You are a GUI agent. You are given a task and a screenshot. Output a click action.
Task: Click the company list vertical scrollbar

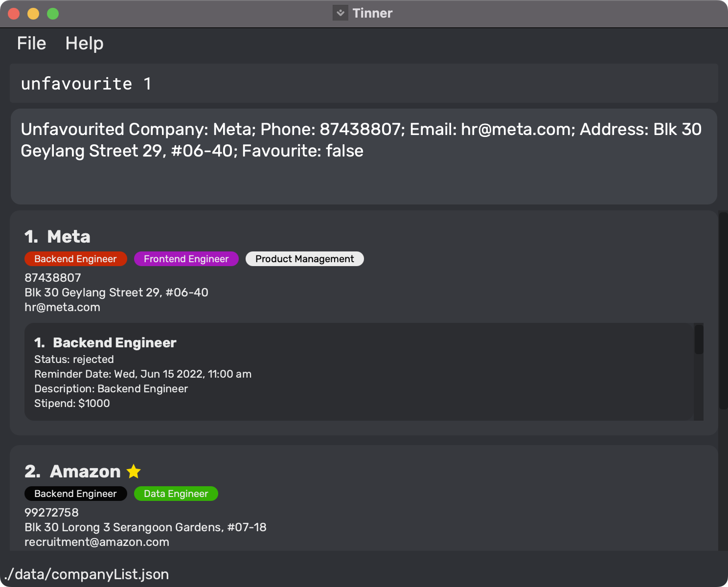point(723,310)
